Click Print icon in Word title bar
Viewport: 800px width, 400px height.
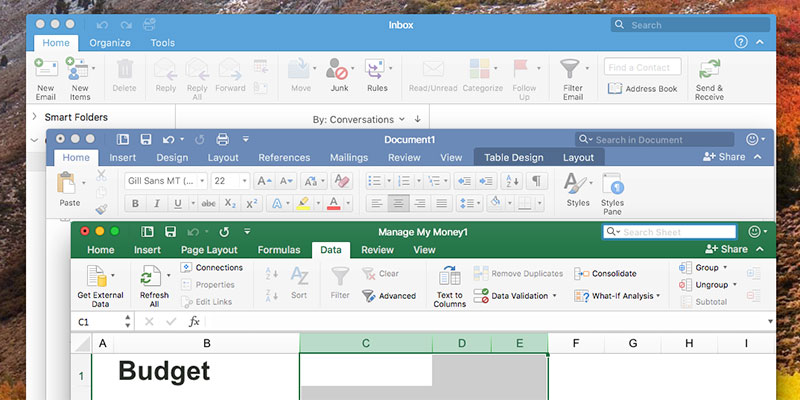click(x=222, y=139)
